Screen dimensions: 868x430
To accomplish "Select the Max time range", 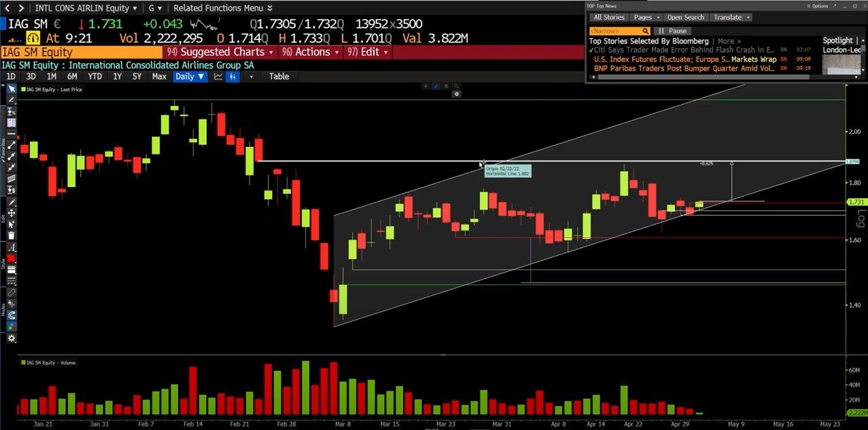I will coord(159,77).
